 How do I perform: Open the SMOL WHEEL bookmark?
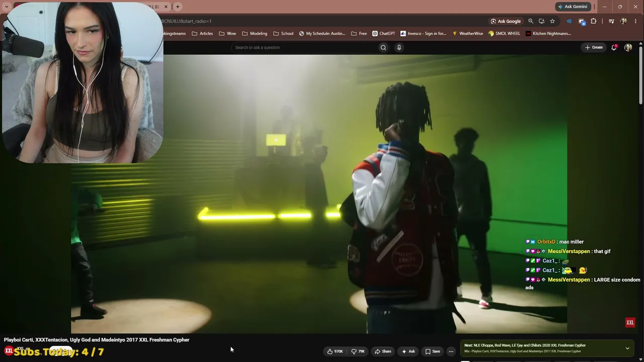(x=504, y=34)
